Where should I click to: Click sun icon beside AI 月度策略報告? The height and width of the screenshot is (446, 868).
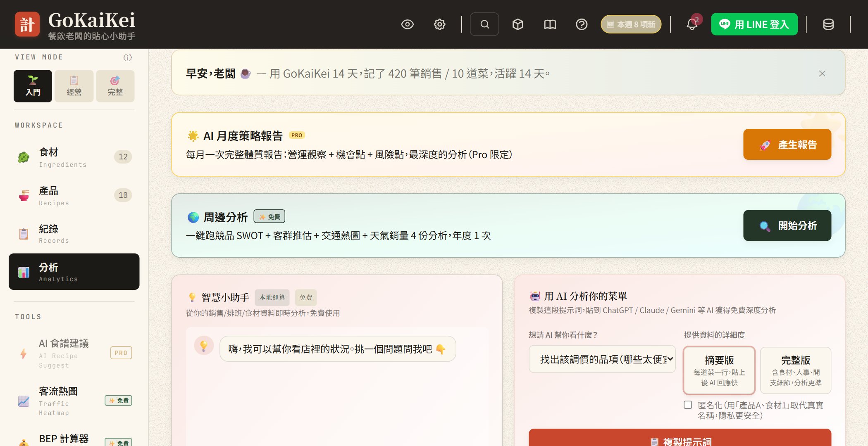(193, 136)
